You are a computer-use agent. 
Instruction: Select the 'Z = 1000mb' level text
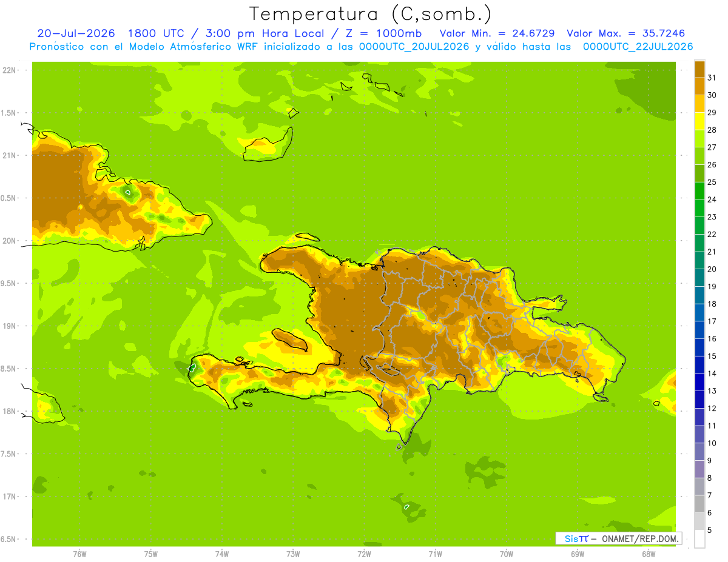coord(383,33)
